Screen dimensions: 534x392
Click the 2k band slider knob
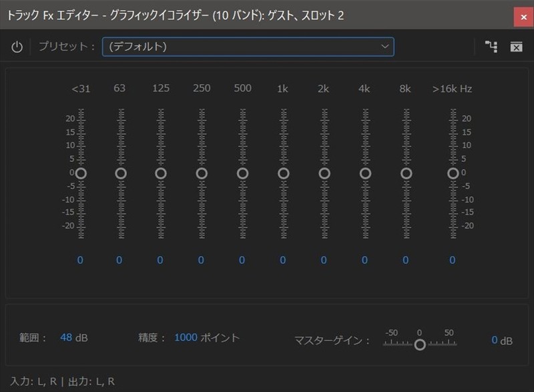324,173
